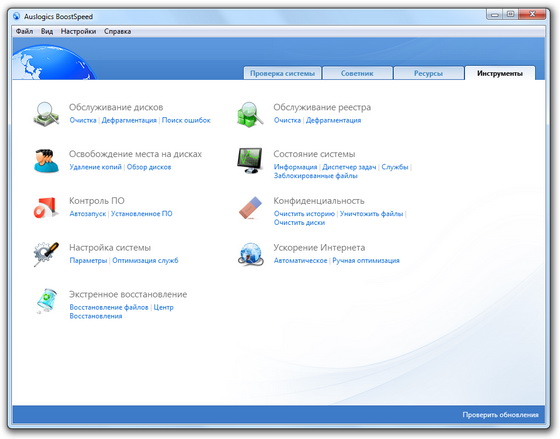Screen dimensions: 560x439
Task: Click the system tweak gear and screwdriver icon
Action: pos(46,254)
